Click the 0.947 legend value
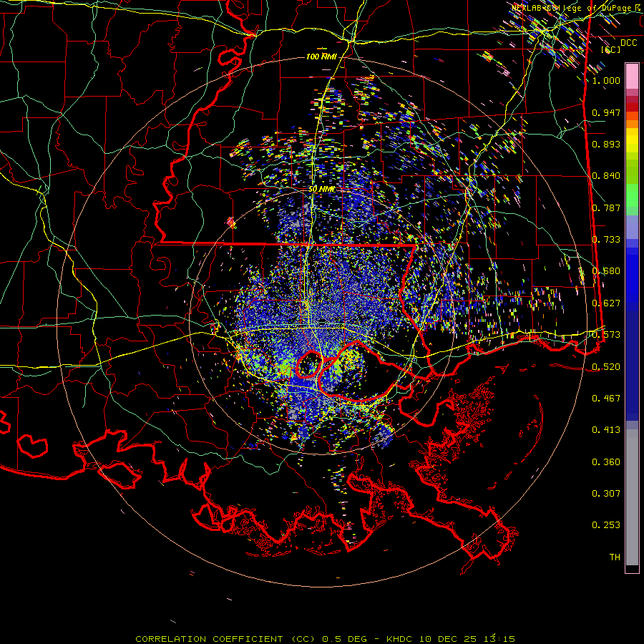The image size is (644, 644). tap(606, 112)
